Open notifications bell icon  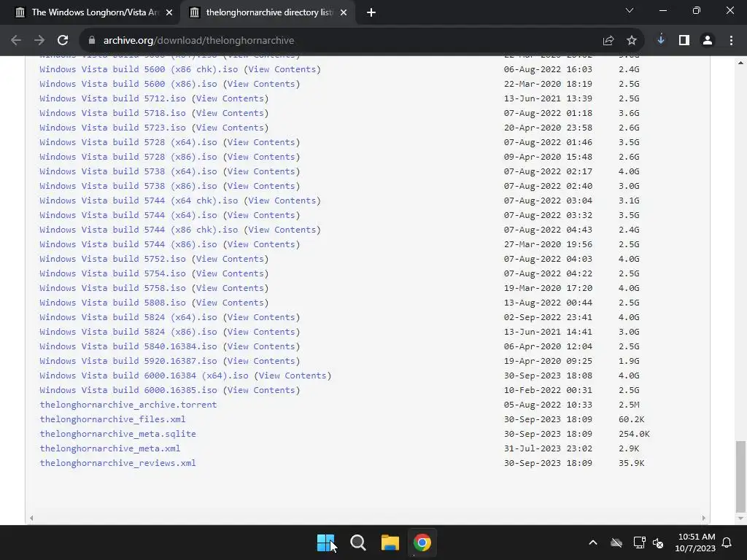click(727, 542)
